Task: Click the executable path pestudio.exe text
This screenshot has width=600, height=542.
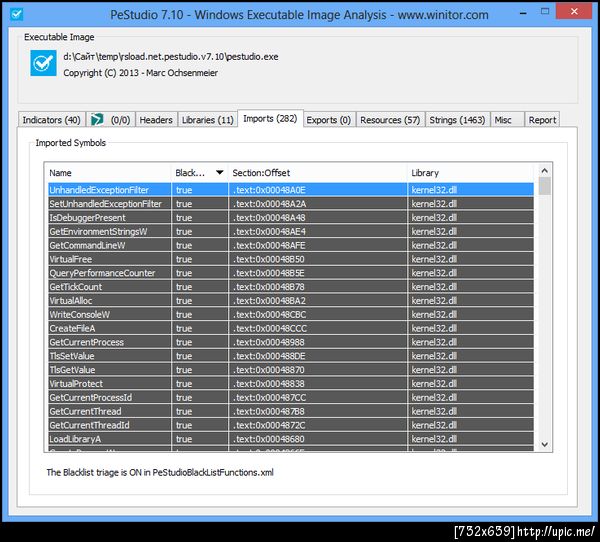Action: (x=171, y=57)
